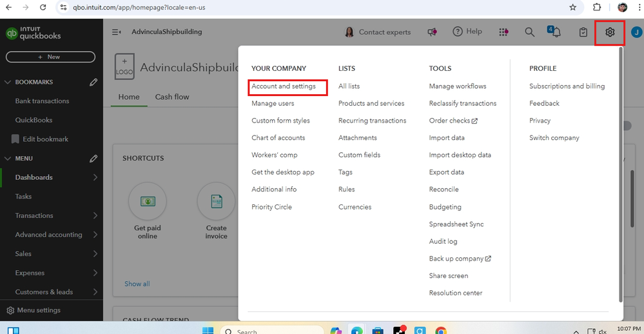644x334 pixels.
Task: Open Recurring transactions list
Action: pyautogui.click(x=372, y=121)
